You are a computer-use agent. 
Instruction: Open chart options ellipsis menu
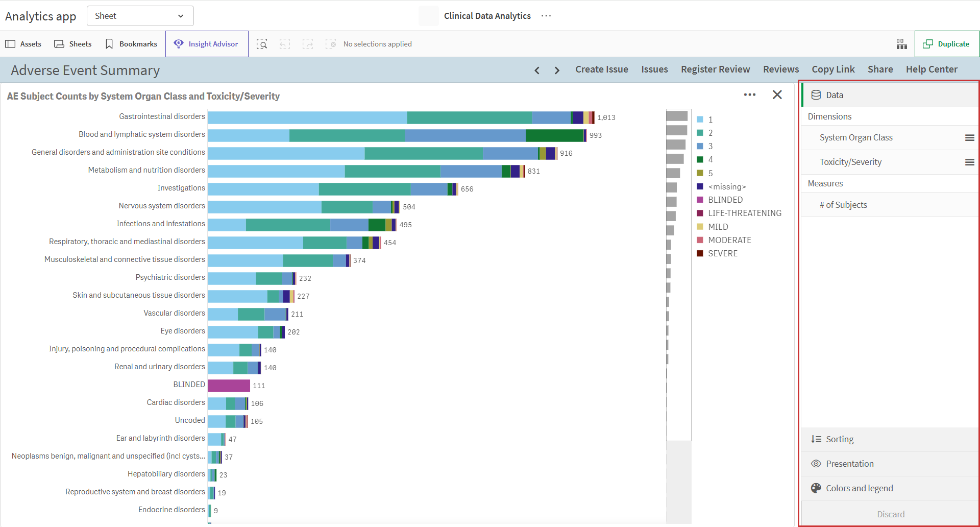pos(750,94)
